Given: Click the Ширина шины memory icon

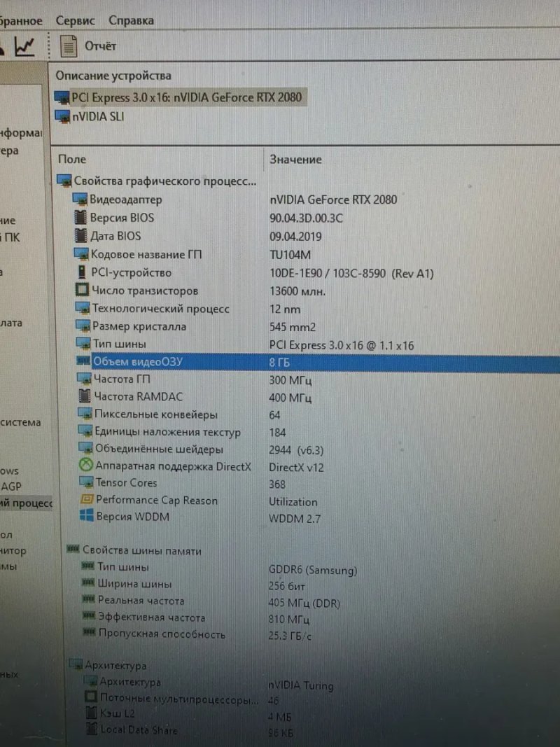Looking at the screenshot, I should click(x=88, y=582).
